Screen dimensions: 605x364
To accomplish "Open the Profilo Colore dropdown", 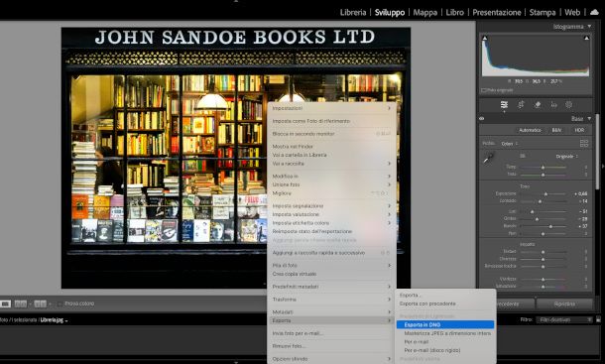I will [x=510, y=144].
